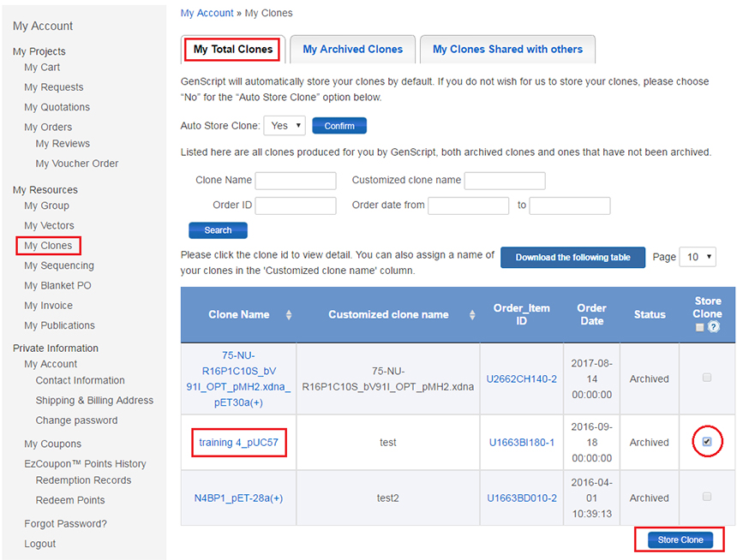Open My Coupons in sidebar
The image size is (737, 560).
(52, 444)
